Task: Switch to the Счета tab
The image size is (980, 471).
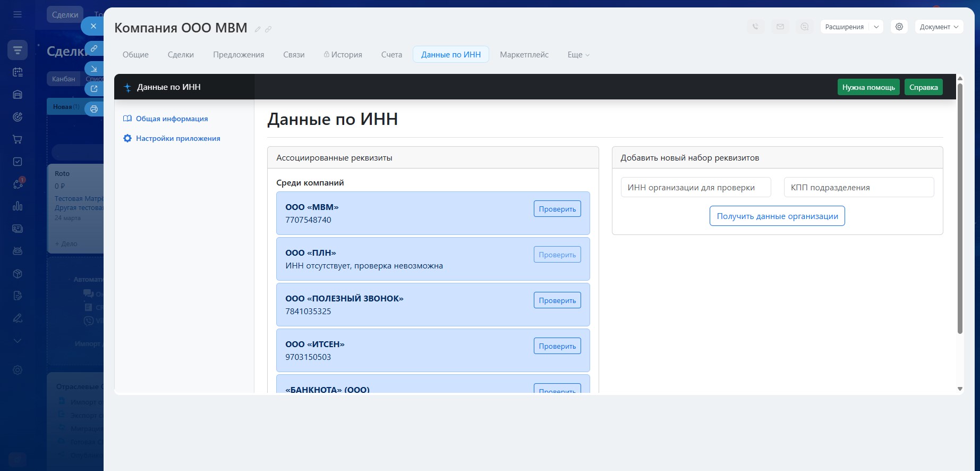Action: [x=391, y=55]
